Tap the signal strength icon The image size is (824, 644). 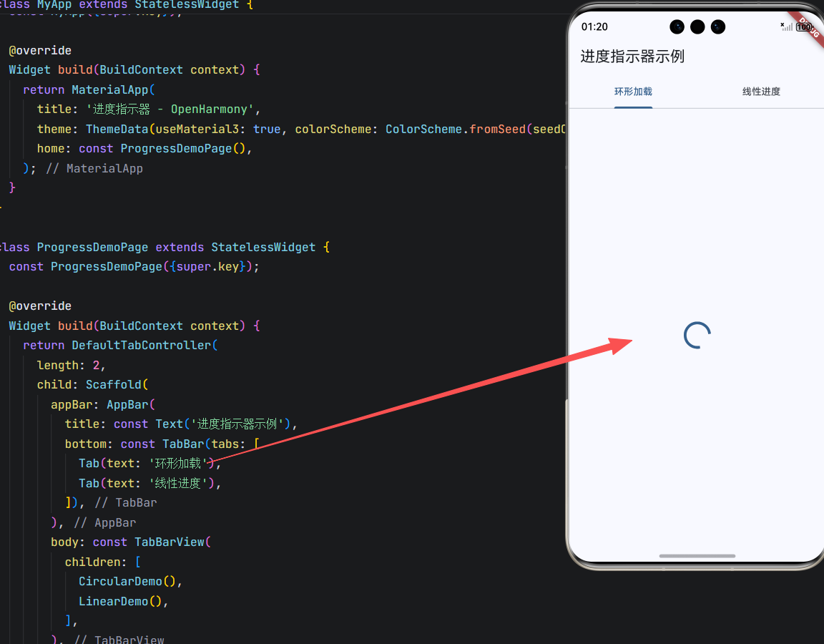tap(787, 26)
